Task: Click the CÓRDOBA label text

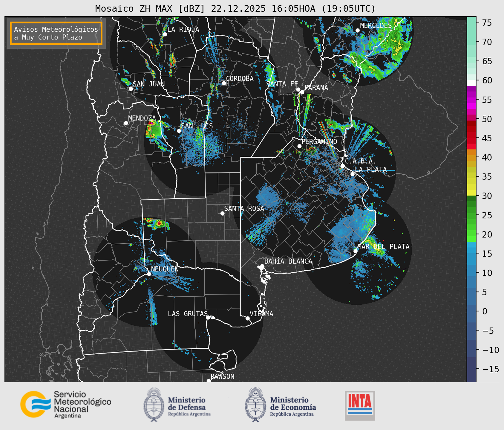Action: (x=240, y=79)
